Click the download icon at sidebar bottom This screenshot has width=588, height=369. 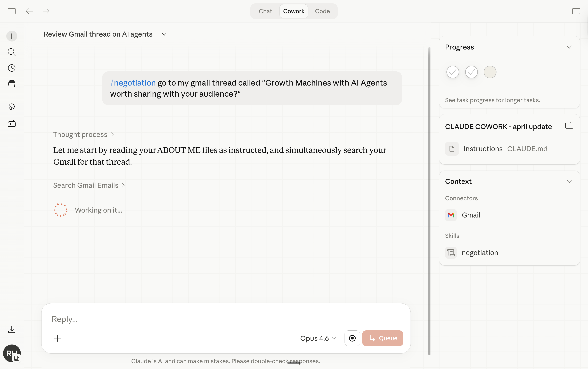coord(11,330)
